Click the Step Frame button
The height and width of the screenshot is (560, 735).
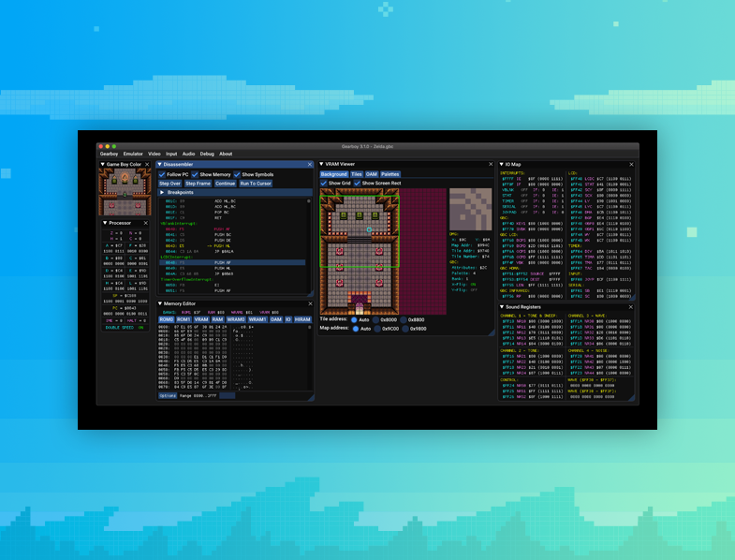point(198,184)
